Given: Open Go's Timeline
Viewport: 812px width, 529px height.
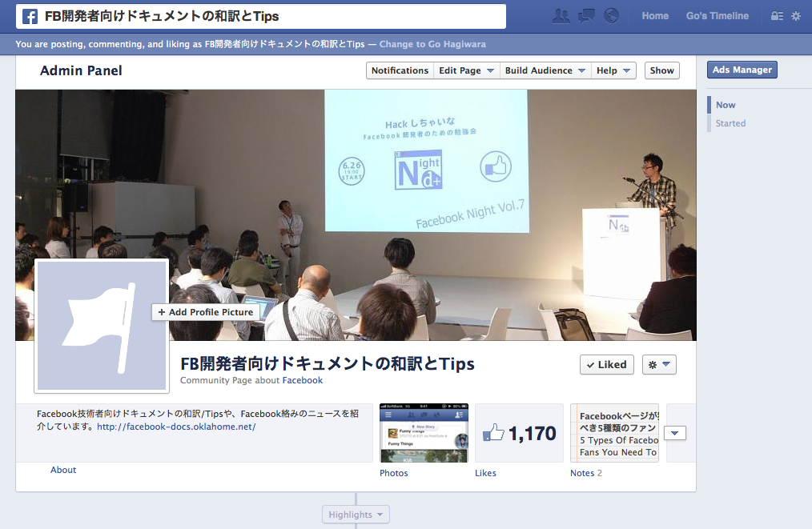Looking at the screenshot, I should [x=718, y=16].
